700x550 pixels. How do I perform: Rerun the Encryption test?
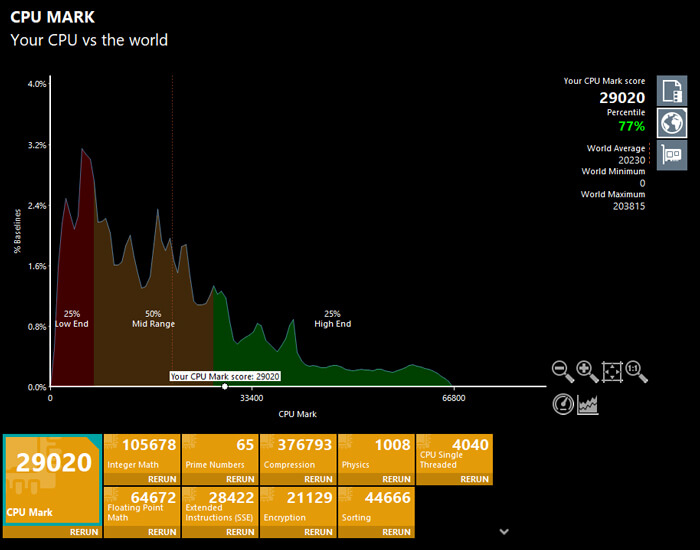(318, 533)
